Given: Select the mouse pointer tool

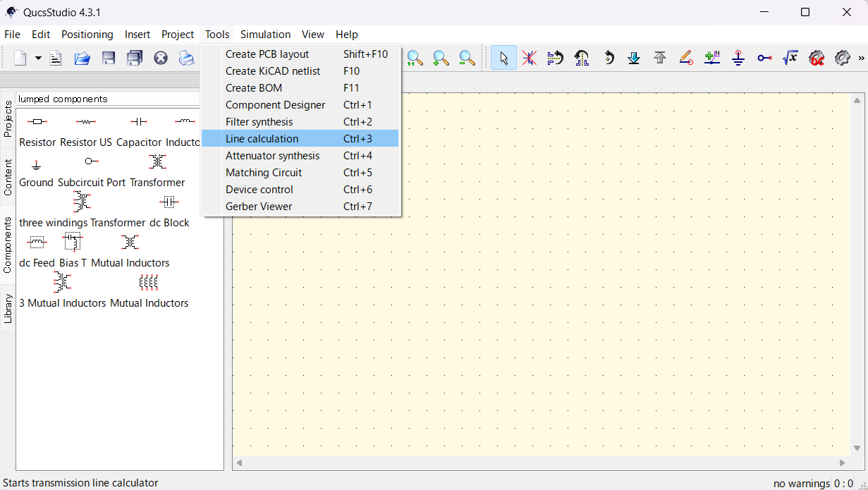Looking at the screenshot, I should (x=503, y=58).
